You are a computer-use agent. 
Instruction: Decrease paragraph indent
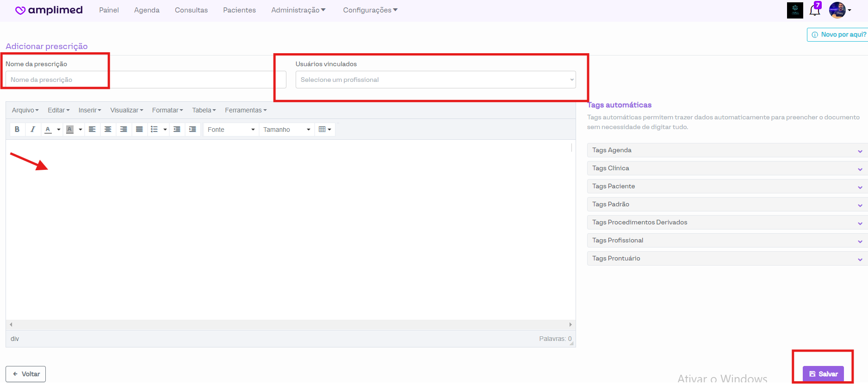pyautogui.click(x=177, y=130)
